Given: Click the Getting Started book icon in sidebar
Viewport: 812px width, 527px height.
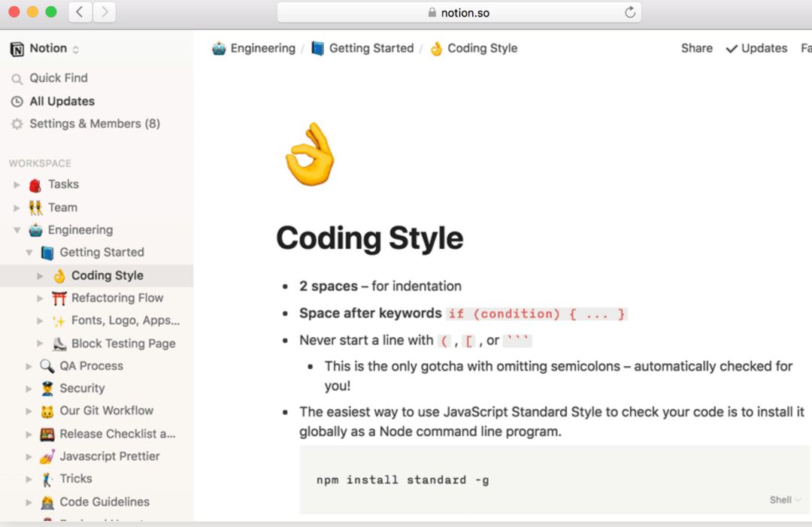Looking at the screenshot, I should tap(47, 253).
